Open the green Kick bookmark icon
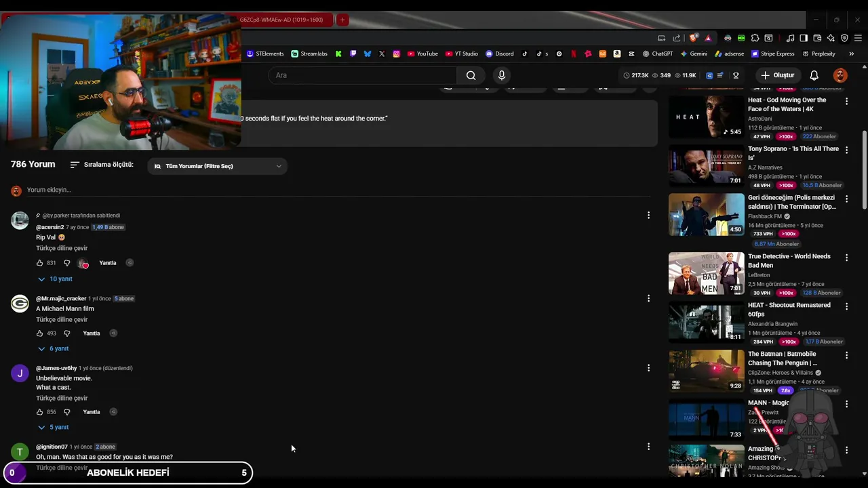The height and width of the screenshot is (488, 868). 338,54
